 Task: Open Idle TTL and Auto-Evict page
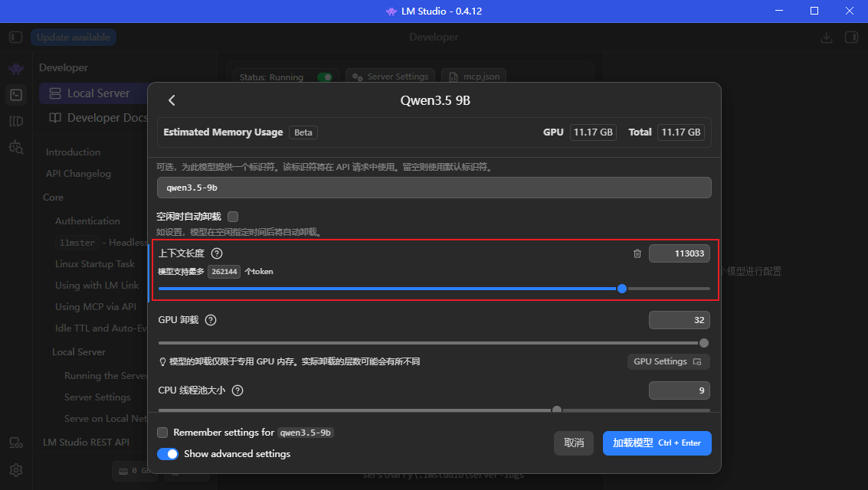101,328
